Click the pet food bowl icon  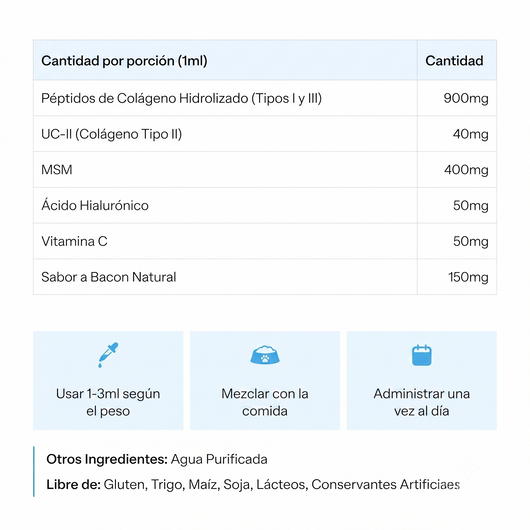click(265, 355)
